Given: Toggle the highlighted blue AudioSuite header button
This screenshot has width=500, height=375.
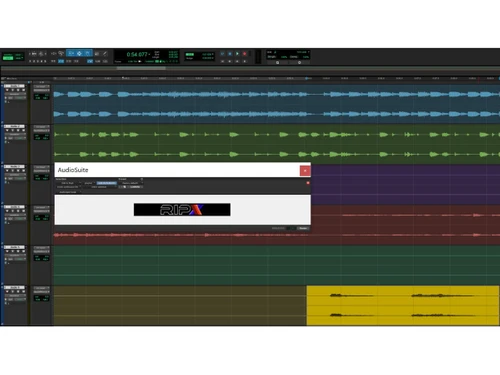Looking at the screenshot, I should [x=107, y=183].
